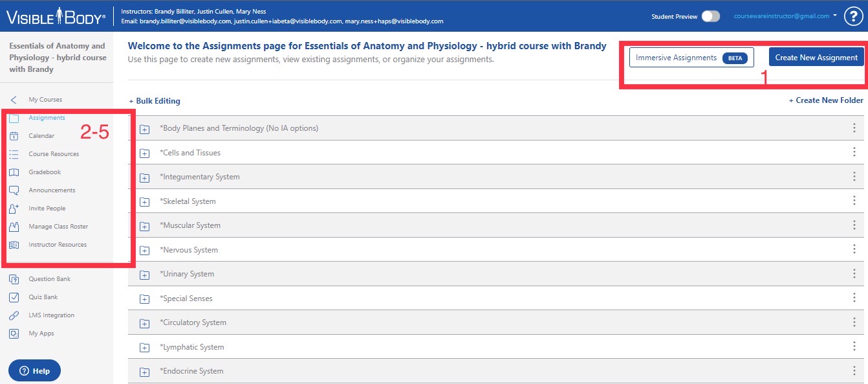Click the LMS Integration link icon
This screenshot has width=868, height=384.
click(14, 315)
